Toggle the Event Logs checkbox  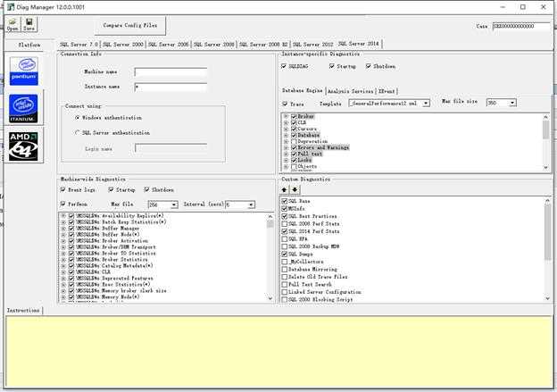coord(62,190)
